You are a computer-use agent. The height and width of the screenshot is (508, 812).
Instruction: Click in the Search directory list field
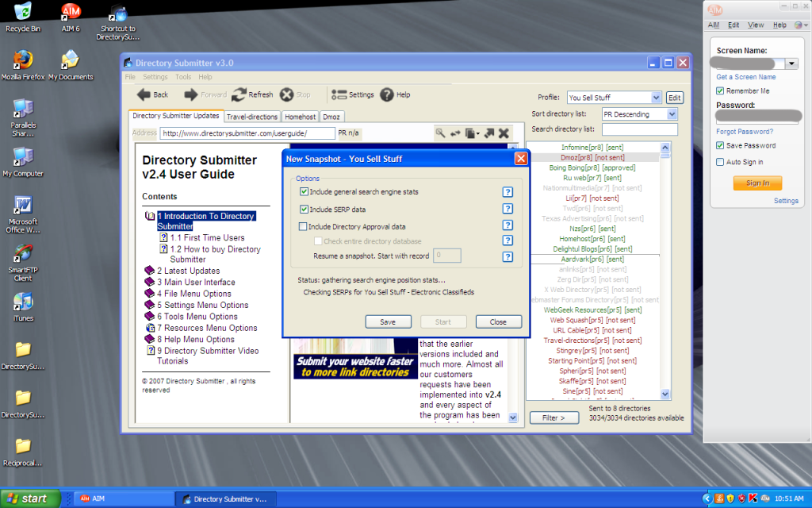pyautogui.click(x=640, y=129)
